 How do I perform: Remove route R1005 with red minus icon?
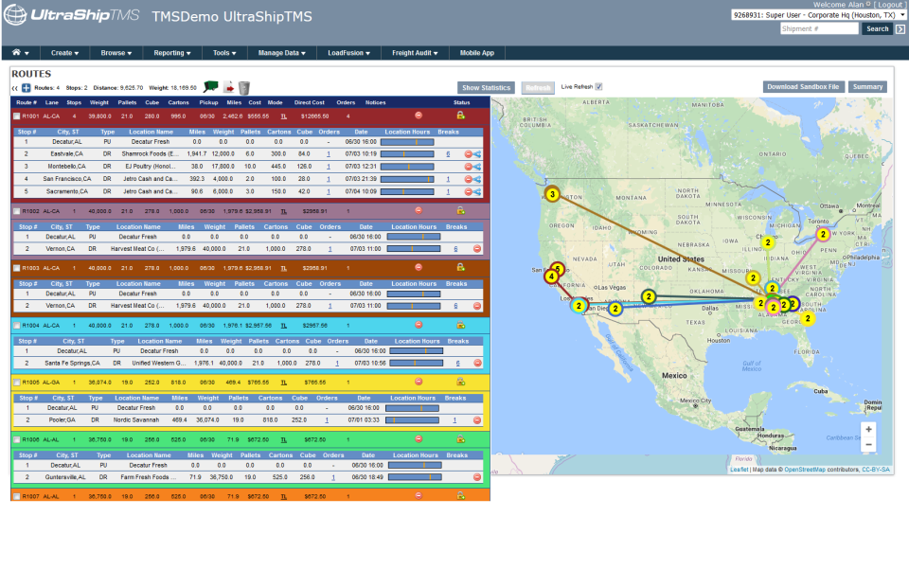(x=419, y=382)
